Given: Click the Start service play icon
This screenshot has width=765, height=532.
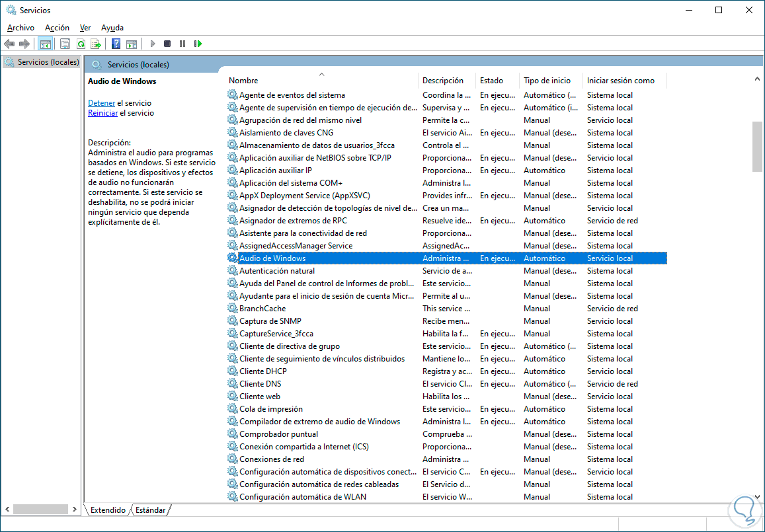Looking at the screenshot, I should (x=153, y=44).
